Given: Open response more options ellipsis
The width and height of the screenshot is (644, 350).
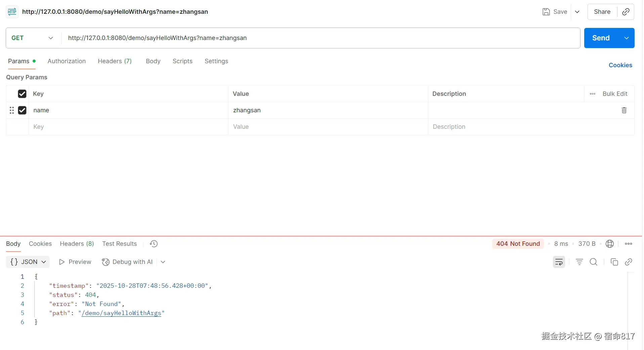Looking at the screenshot, I should tap(628, 244).
